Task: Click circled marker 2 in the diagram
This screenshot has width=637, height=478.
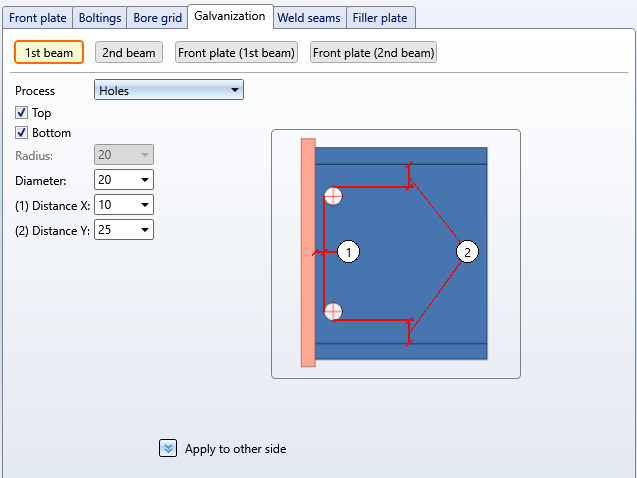Action: point(466,252)
